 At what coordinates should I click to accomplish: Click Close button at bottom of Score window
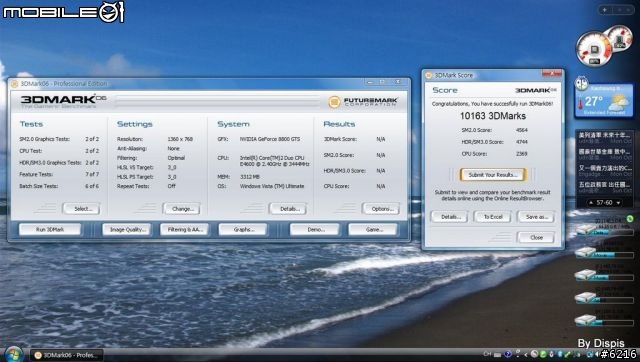tap(536, 237)
